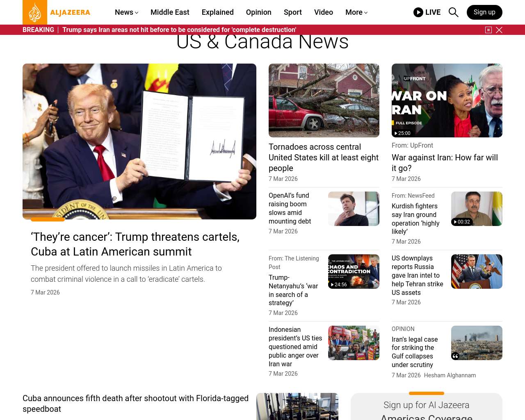Image resolution: width=525 pixels, height=420 pixels.
Task: Open the OpenAI article thumbnail image
Action: point(354,209)
